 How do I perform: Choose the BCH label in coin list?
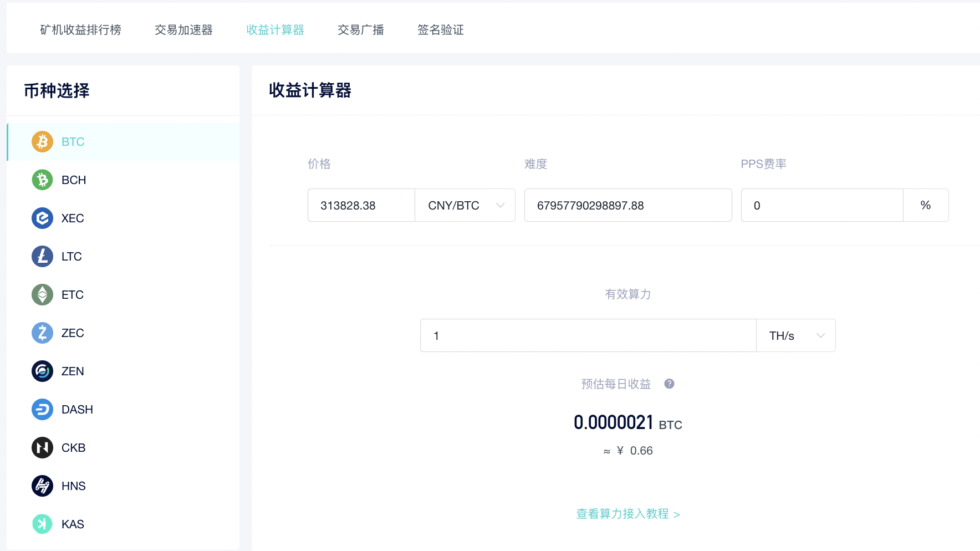click(x=74, y=180)
